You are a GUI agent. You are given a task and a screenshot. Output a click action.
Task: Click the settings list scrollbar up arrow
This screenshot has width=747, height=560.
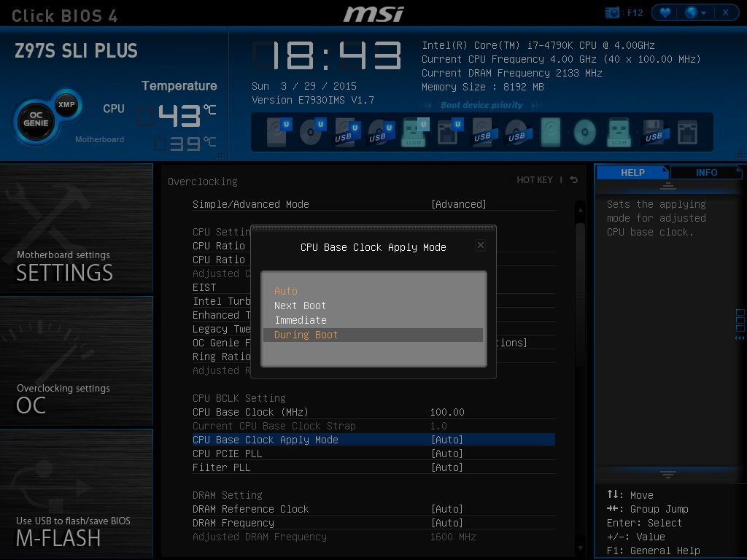pyautogui.click(x=580, y=209)
